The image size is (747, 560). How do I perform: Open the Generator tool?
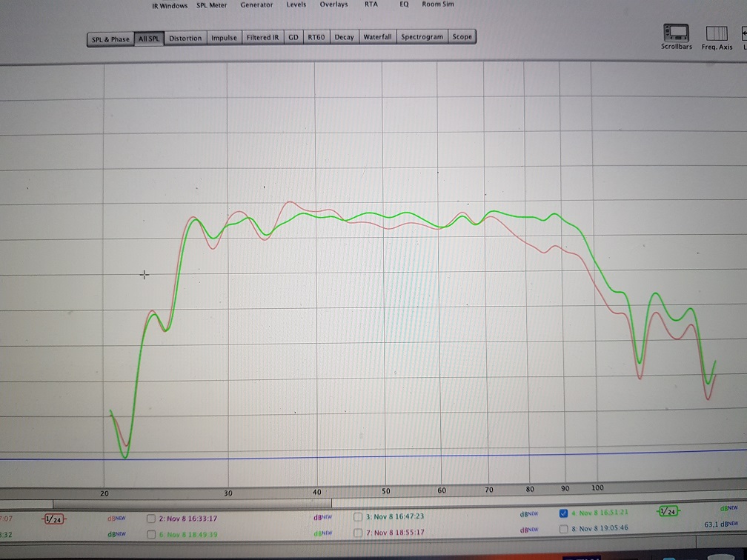tap(256, 5)
